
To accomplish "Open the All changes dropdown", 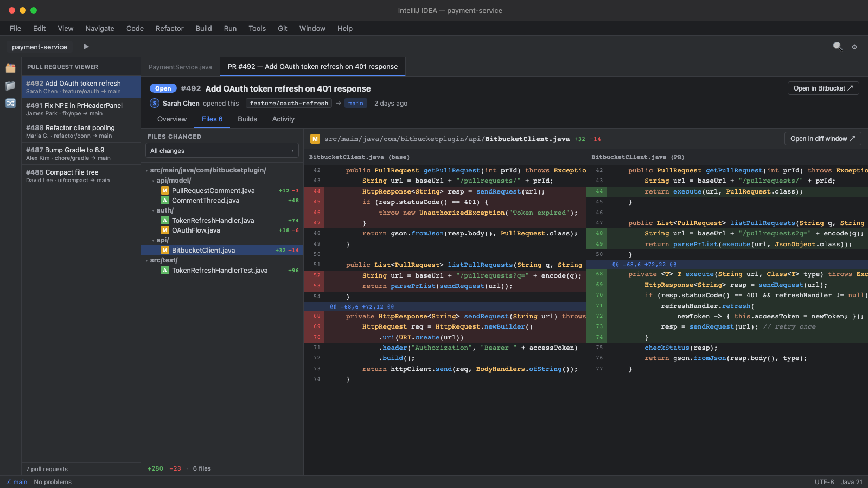I will coord(222,151).
